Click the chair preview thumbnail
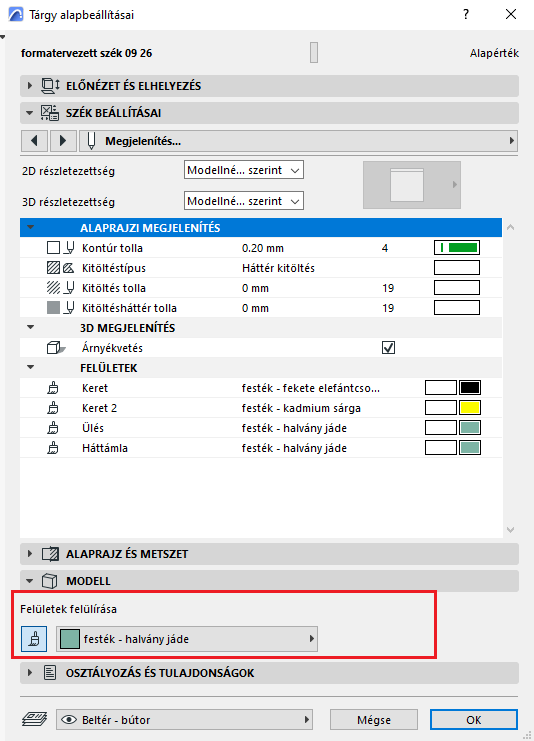 click(x=412, y=185)
